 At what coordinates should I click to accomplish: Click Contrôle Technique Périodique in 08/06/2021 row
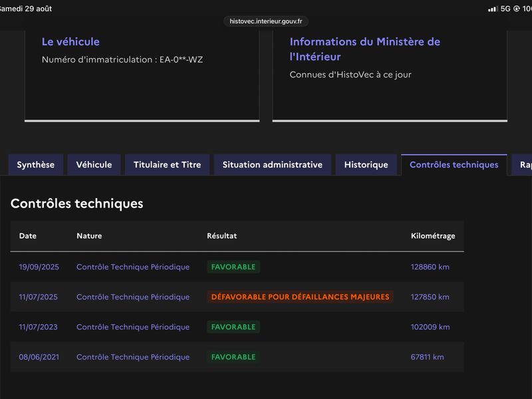(x=133, y=357)
